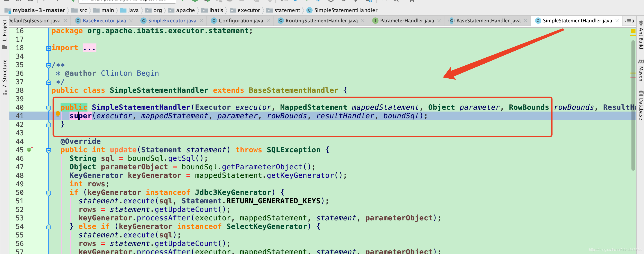Click mybatis-3-master project folder icon in breadcrumb

(8, 11)
